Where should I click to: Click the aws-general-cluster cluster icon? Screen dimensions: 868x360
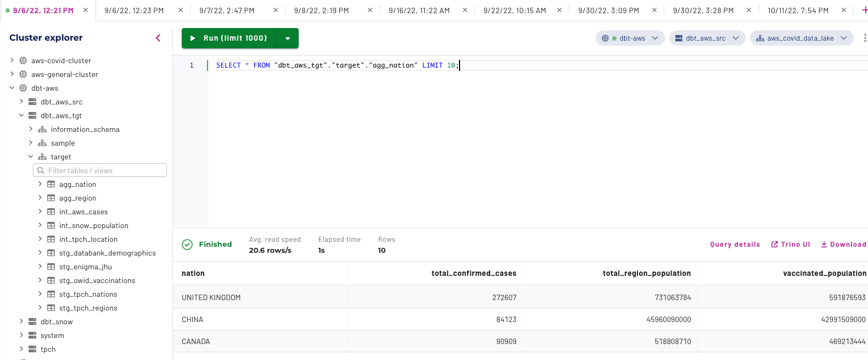coord(23,74)
